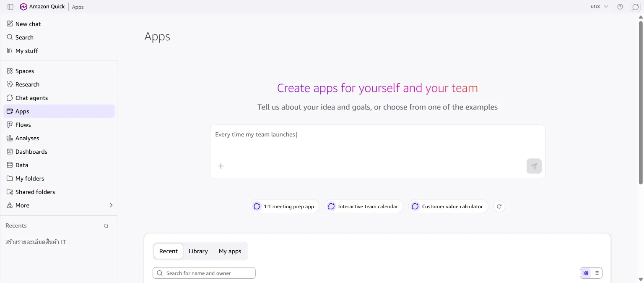Expand the More menu chevron

[x=111, y=205]
